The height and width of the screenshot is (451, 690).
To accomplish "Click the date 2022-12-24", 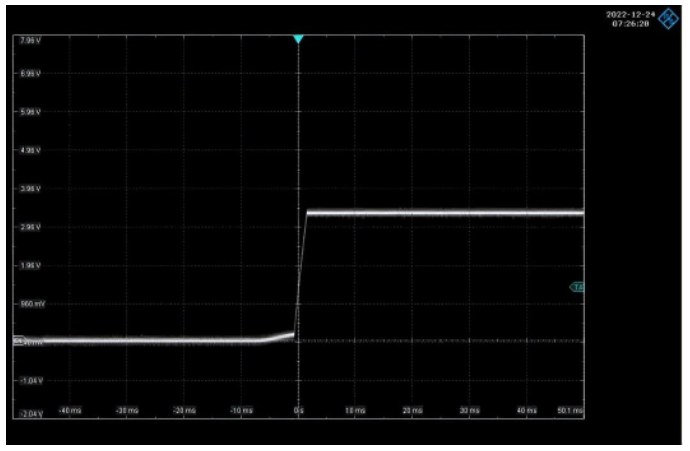I will click(630, 15).
